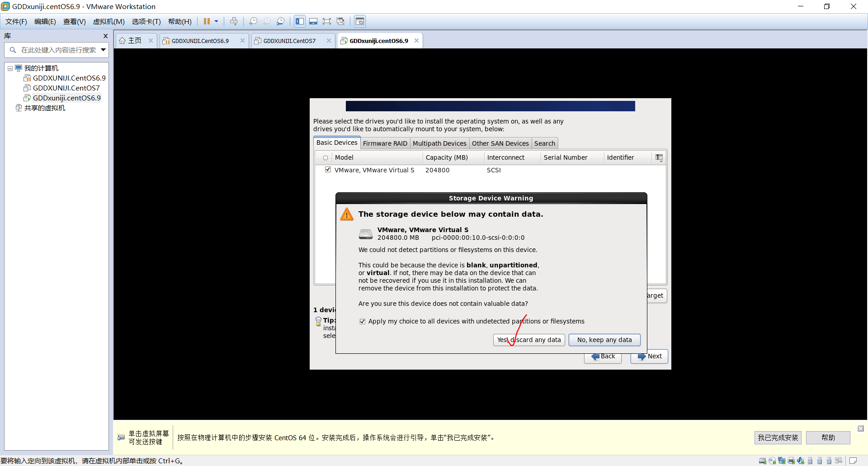Close the GDDXUNIJI.CentOS7 tab

pyautogui.click(x=329, y=41)
